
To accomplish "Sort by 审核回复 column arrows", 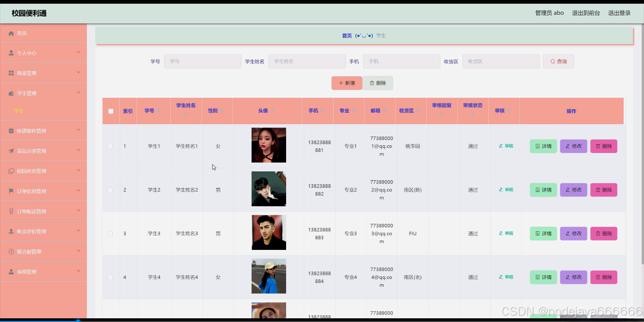I will click(x=442, y=115).
